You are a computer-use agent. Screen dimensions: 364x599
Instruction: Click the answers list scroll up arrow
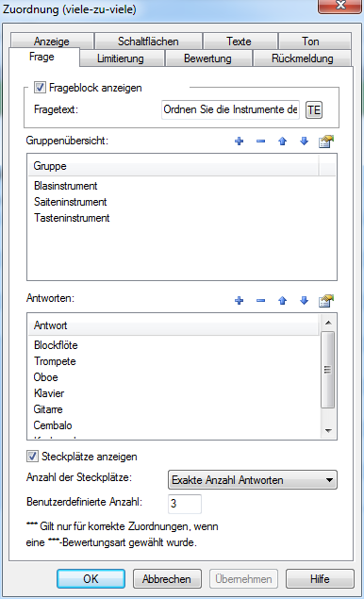click(x=328, y=323)
